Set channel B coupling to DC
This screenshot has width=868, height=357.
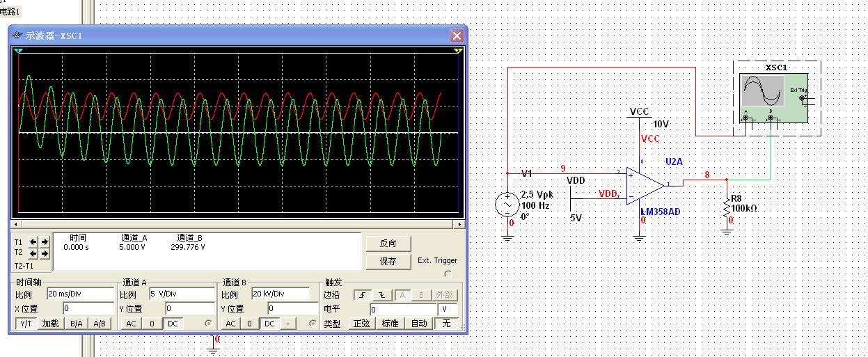click(270, 324)
